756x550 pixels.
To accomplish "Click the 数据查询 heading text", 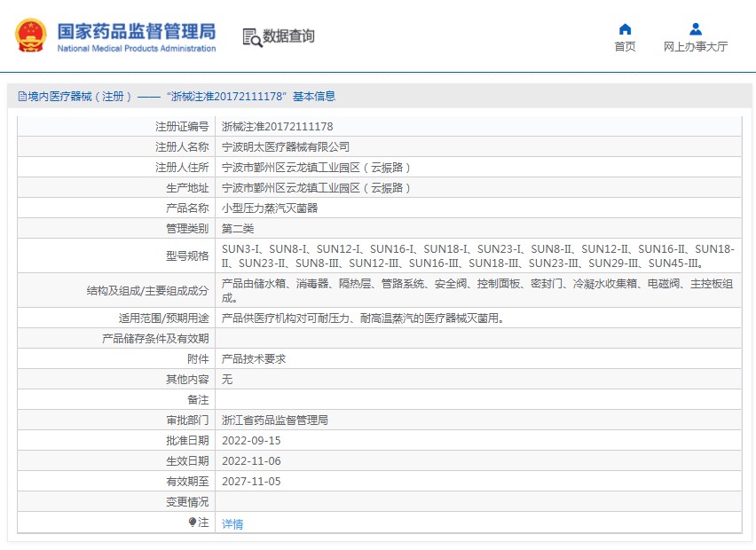I will pos(288,36).
